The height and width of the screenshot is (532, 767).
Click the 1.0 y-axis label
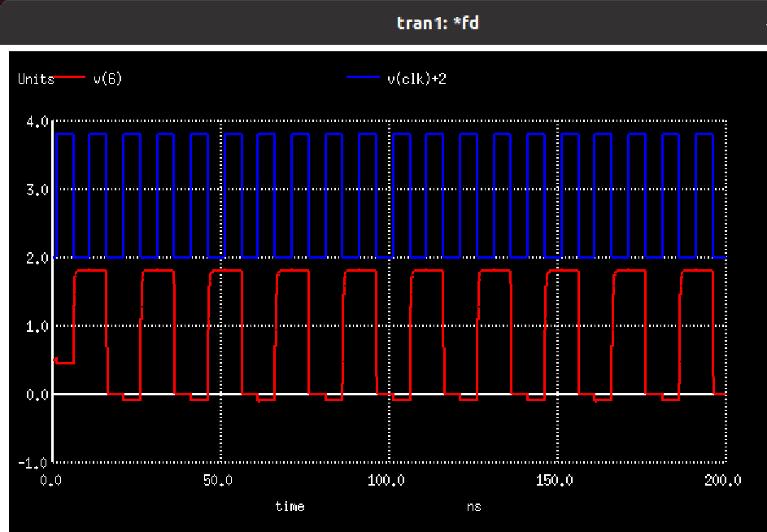[37, 326]
